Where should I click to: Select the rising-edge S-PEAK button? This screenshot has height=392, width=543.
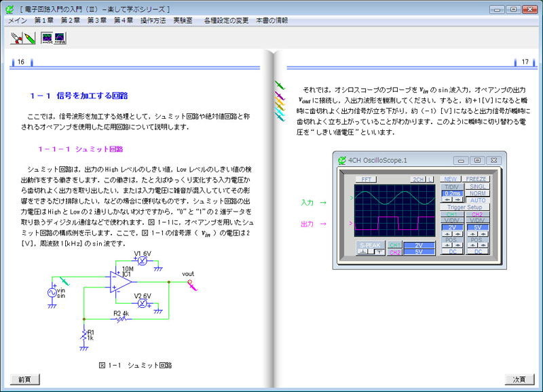363,252
